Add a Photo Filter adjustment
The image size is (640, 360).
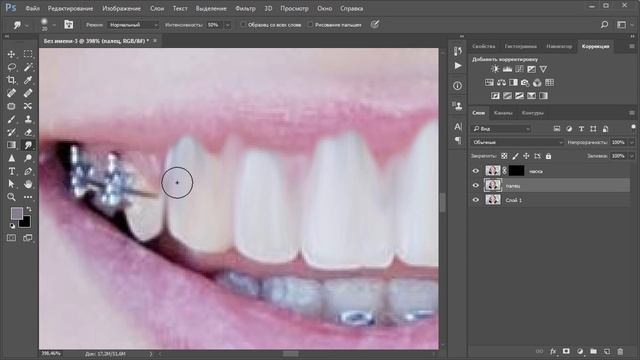point(525,82)
